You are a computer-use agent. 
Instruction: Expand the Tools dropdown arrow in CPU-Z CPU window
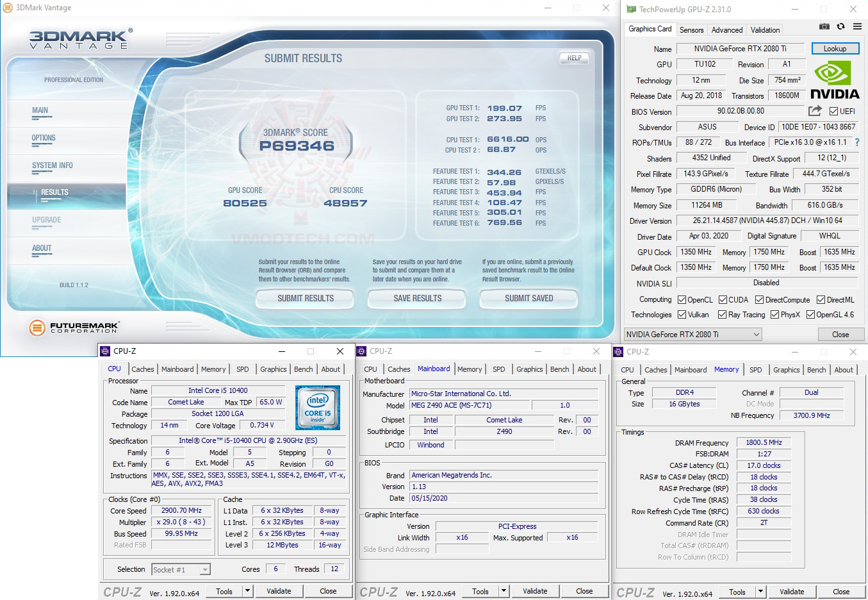[x=247, y=591]
